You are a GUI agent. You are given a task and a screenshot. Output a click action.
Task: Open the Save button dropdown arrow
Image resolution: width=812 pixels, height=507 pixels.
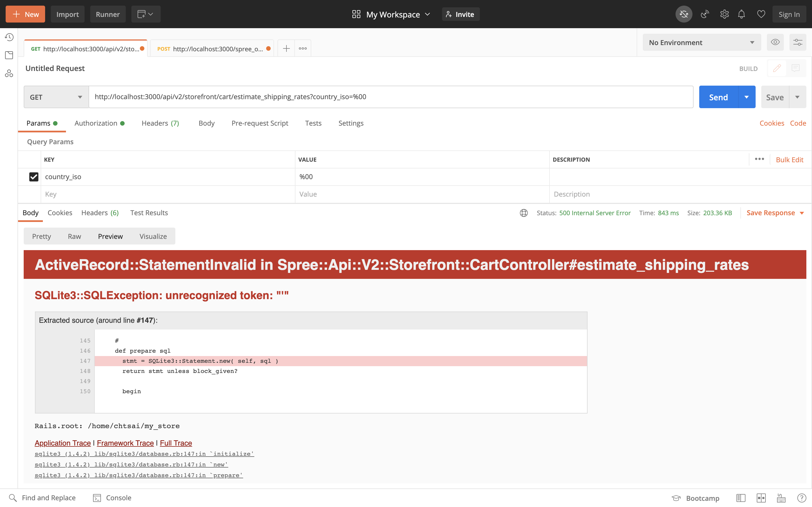coord(798,97)
